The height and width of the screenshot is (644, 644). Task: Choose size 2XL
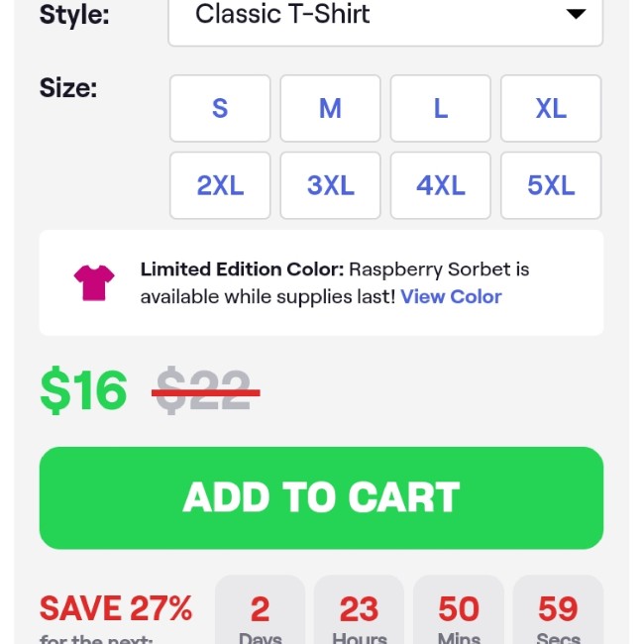(220, 185)
